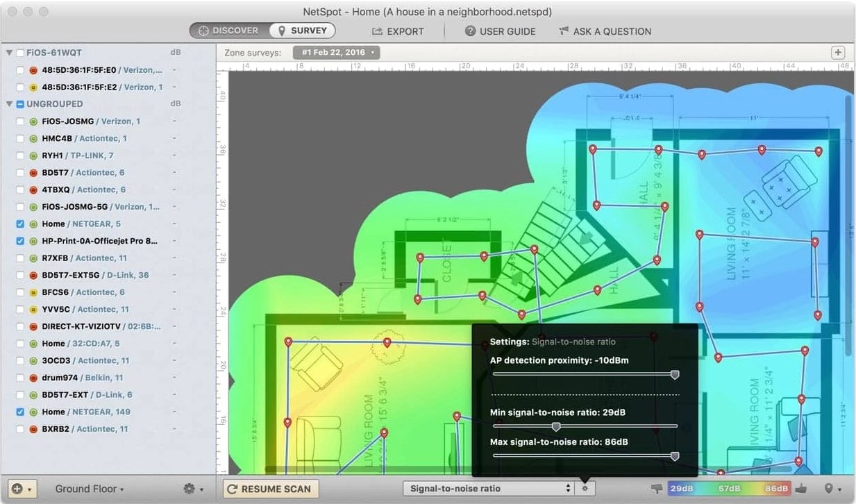This screenshot has height=504, width=856.
Task: Click the thumbs-up strong signal icon
Action: [800, 489]
